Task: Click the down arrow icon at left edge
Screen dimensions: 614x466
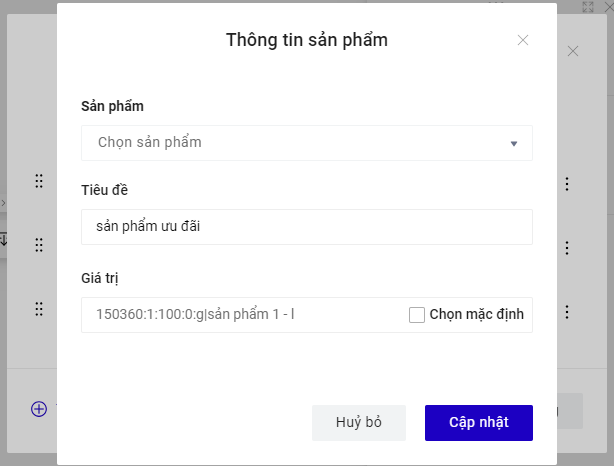Action: [3, 239]
